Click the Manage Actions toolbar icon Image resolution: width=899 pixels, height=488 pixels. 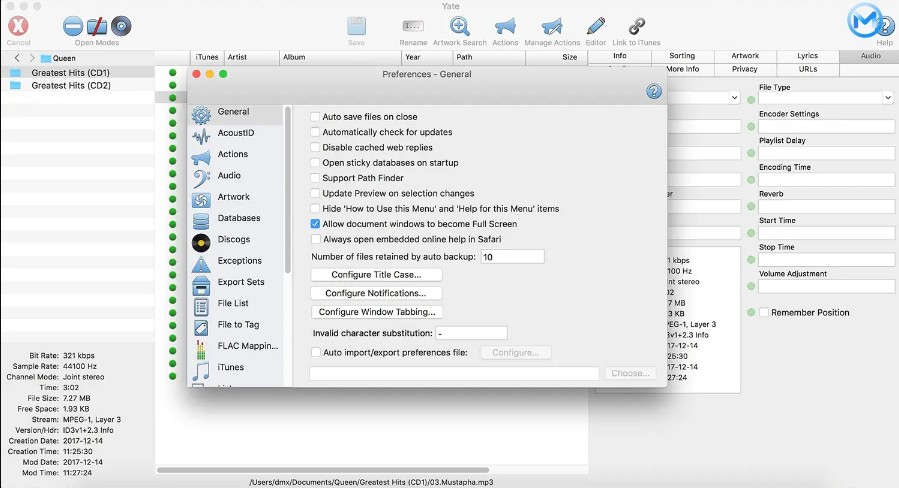pyautogui.click(x=552, y=27)
